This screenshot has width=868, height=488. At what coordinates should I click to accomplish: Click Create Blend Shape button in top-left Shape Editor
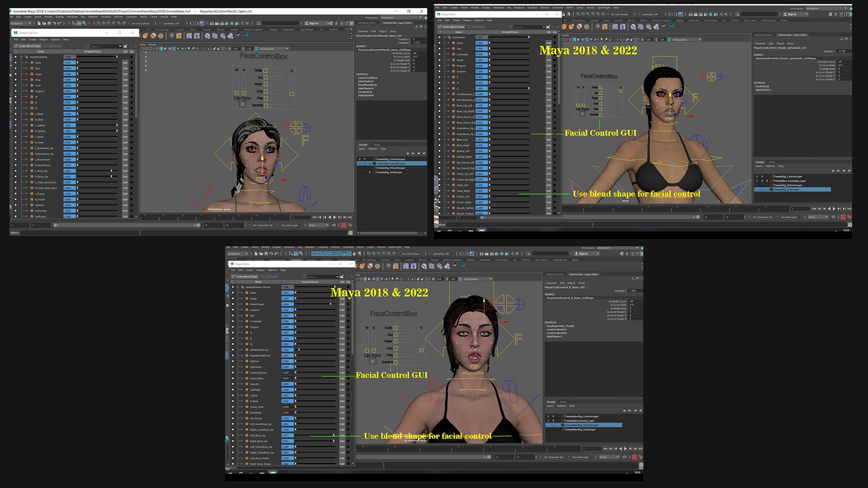(x=28, y=46)
